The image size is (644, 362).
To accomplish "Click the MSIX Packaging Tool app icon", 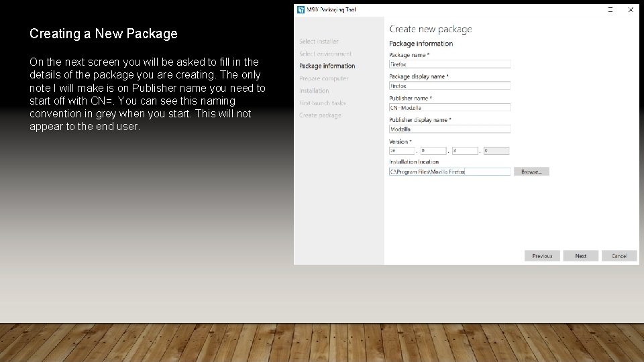I will (301, 9).
